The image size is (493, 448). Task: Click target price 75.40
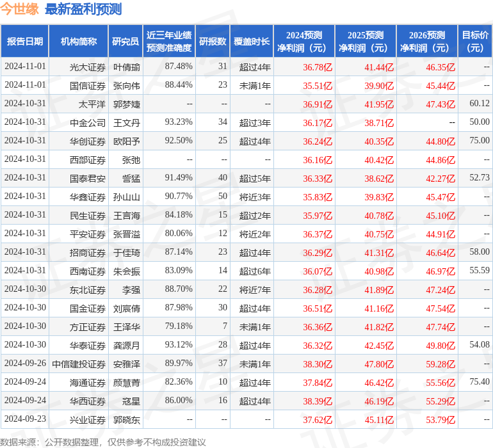click(x=480, y=381)
